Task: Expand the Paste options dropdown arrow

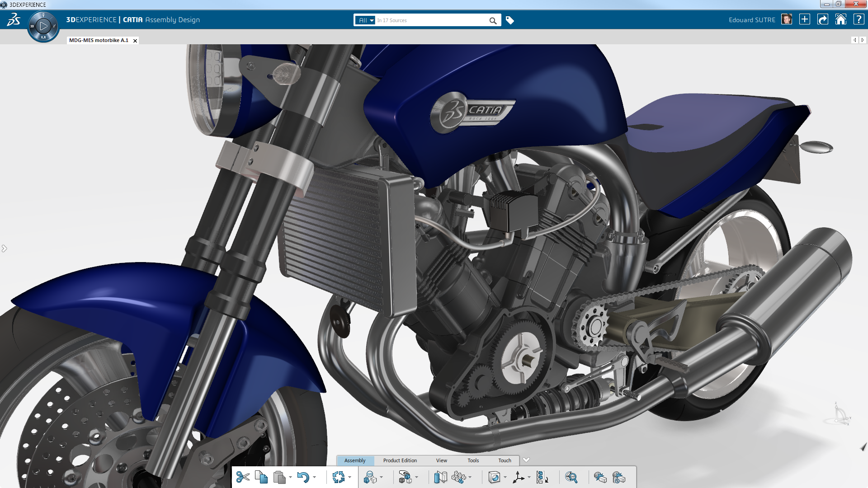Action: 290,477
